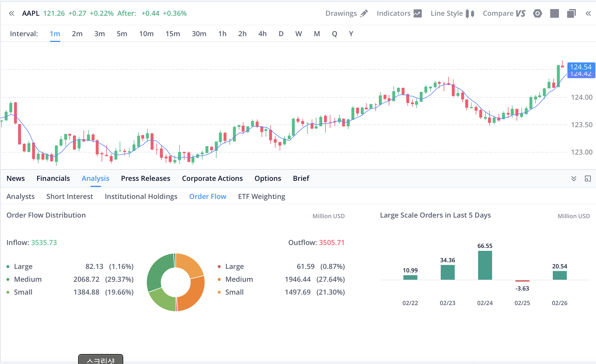Open the Corporate Actions tab
This screenshot has width=596, height=364.
coord(212,178)
